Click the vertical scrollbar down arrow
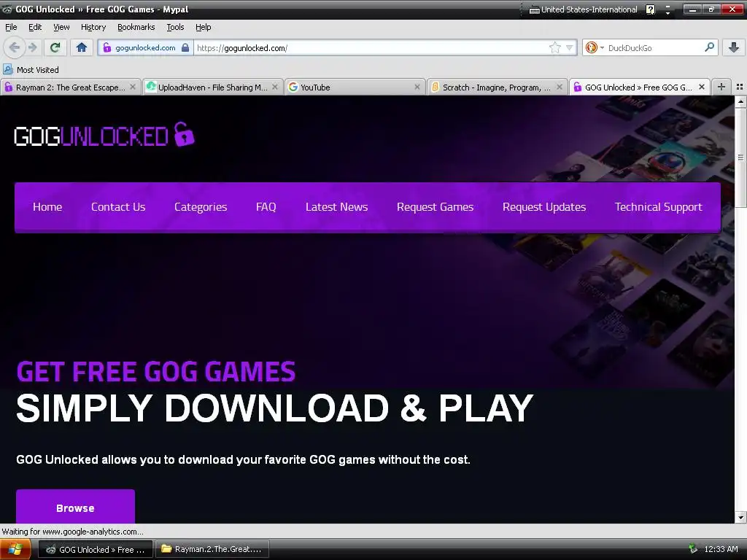 click(740, 518)
